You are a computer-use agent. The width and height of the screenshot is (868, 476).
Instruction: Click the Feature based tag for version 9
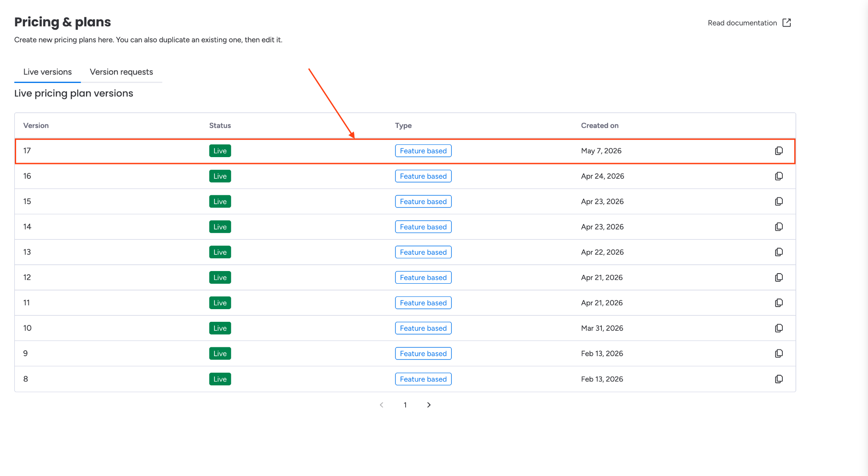pos(423,354)
